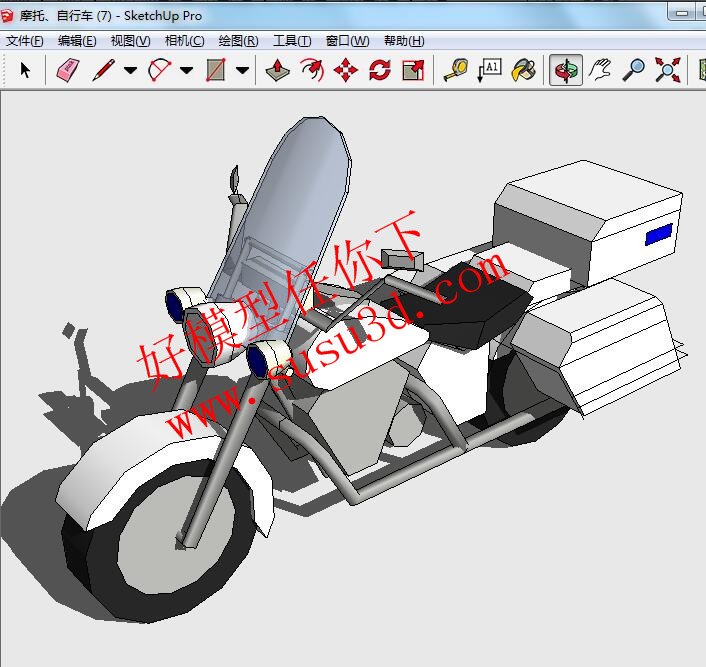Choose the red pencil Line tool
This screenshot has width=706, height=667.
pyautogui.click(x=104, y=70)
